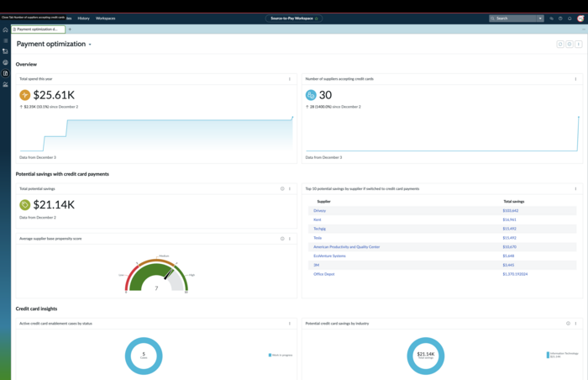
Task: Open the Office Depot supplier link
Action: (x=323, y=274)
